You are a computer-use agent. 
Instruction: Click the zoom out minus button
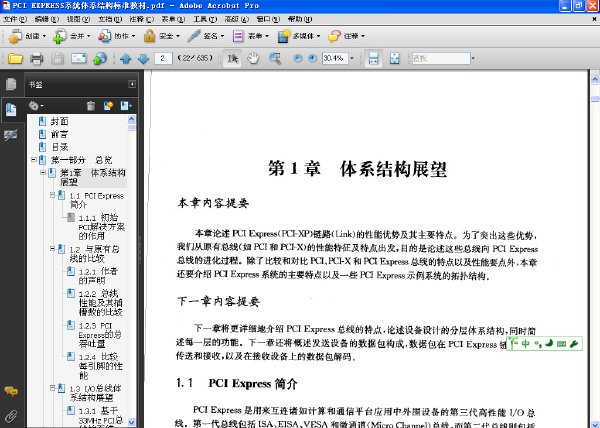point(297,58)
